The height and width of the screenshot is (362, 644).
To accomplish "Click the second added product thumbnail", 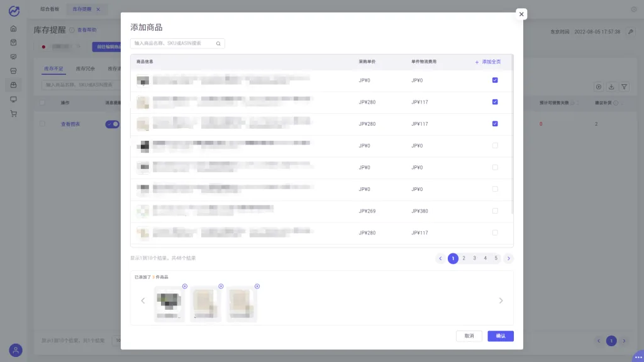I will coord(206,304).
